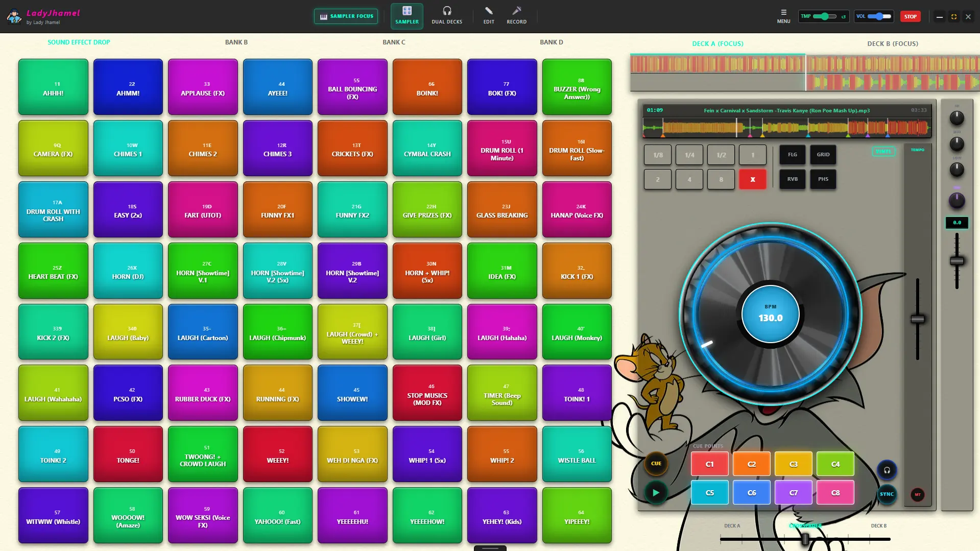This screenshot has height=551, width=980.
Task: Click the round CUE button
Action: click(656, 464)
